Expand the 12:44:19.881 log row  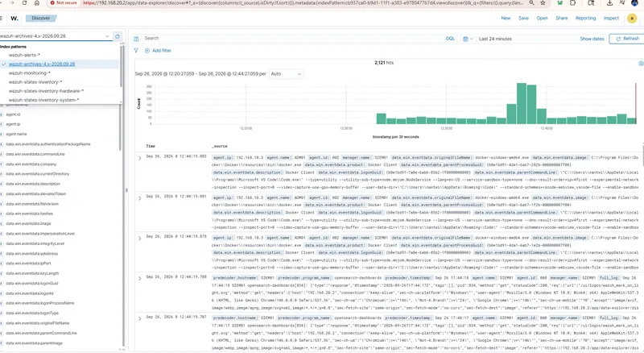(x=139, y=198)
